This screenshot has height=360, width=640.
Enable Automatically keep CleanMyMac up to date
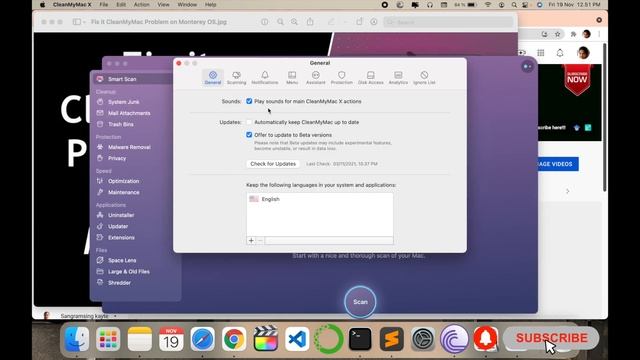coord(249,122)
